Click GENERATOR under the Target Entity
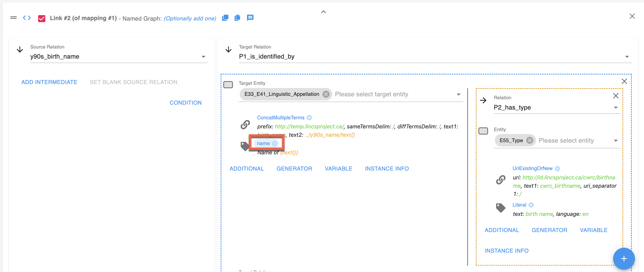The height and width of the screenshot is (272, 644). (x=294, y=169)
